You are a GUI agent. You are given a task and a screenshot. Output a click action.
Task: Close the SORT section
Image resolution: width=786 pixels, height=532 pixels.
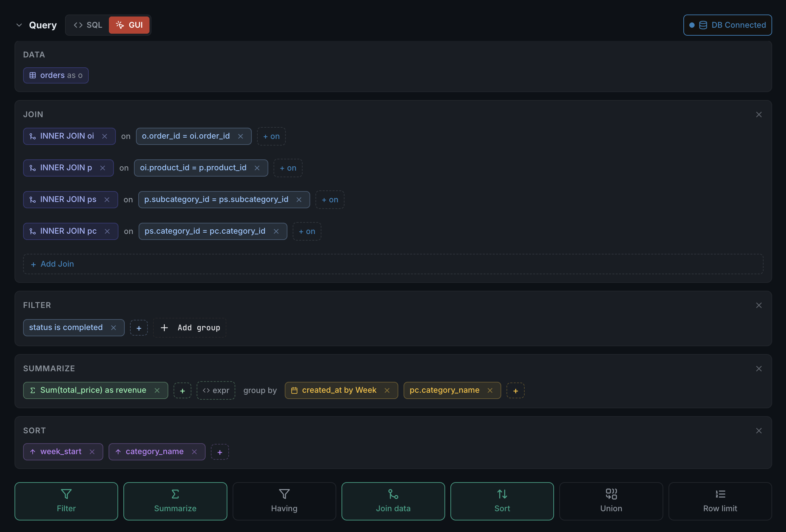click(x=759, y=431)
